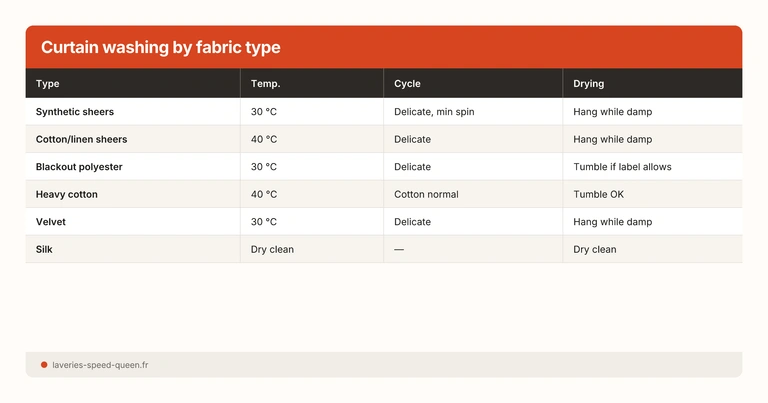Click the 'Delicate' cycle for Cotton/linen sheers
Viewport: 768px width, 403px height.
point(412,139)
